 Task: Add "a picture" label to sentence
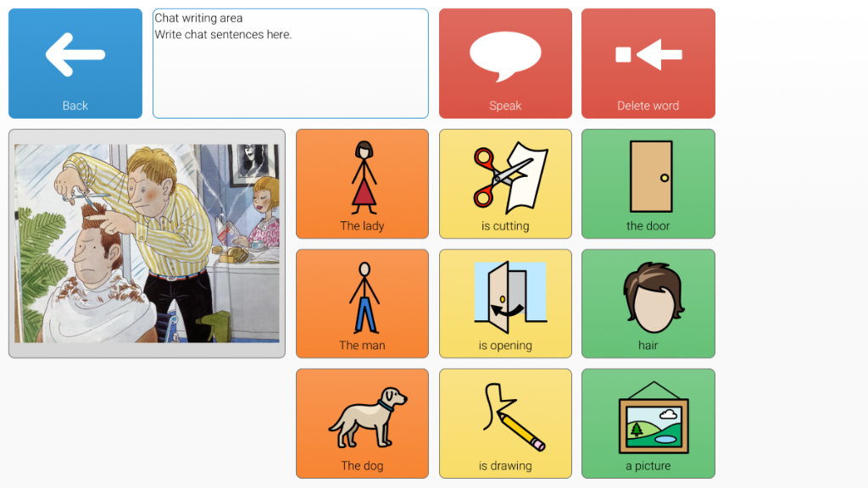point(648,466)
